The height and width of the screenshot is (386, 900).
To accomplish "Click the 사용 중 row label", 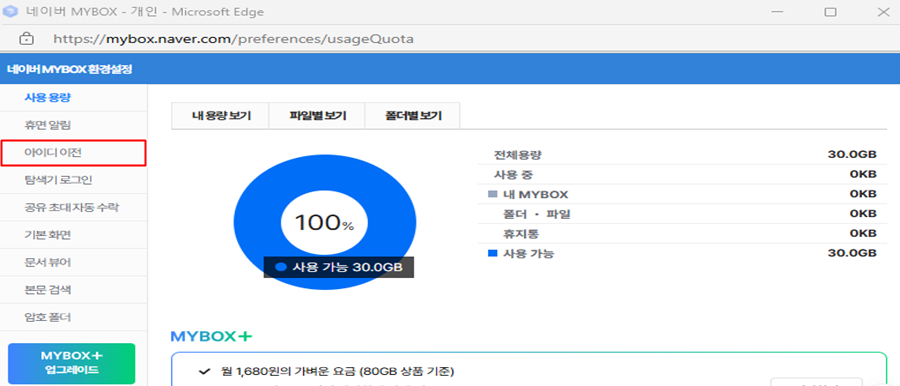I will point(513,175).
